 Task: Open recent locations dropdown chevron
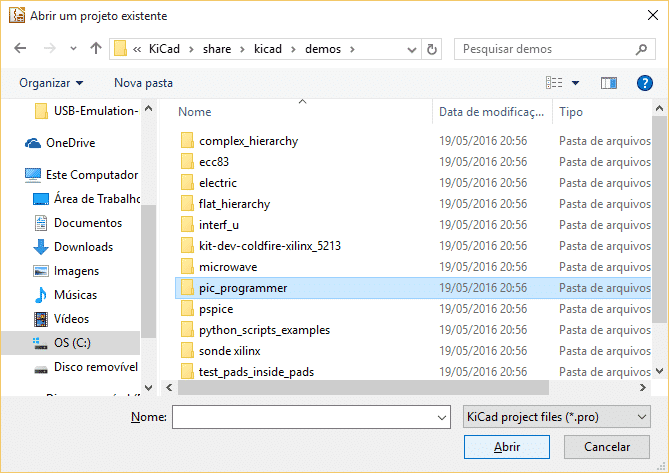click(73, 49)
